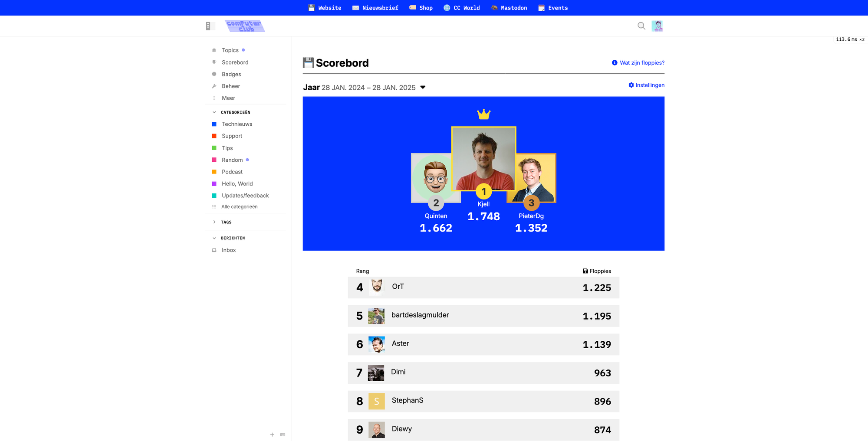Open Alle categorieën

click(240, 206)
